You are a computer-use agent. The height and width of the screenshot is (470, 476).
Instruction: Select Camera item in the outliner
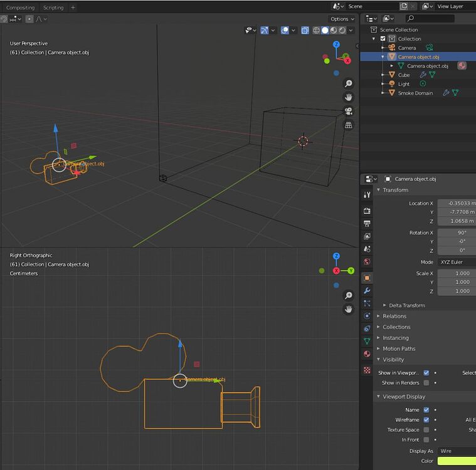[x=407, y=48]
